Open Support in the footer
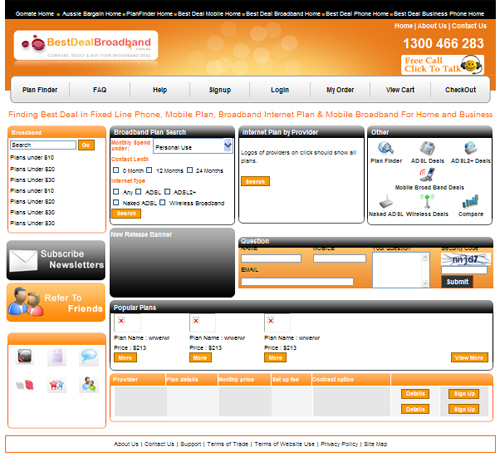Screen dimensions: 500x455 point(191,444)
